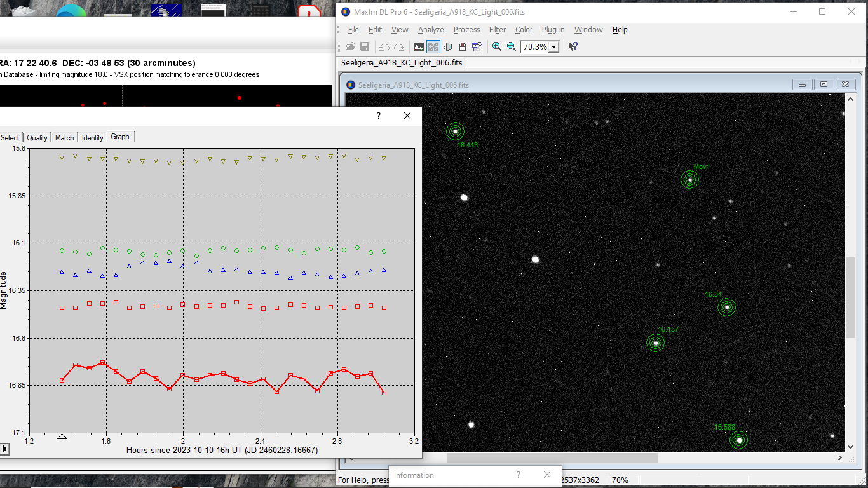The image size is (868, 488).
Task: Open the Help menu
Action: (x=620, y=30)
